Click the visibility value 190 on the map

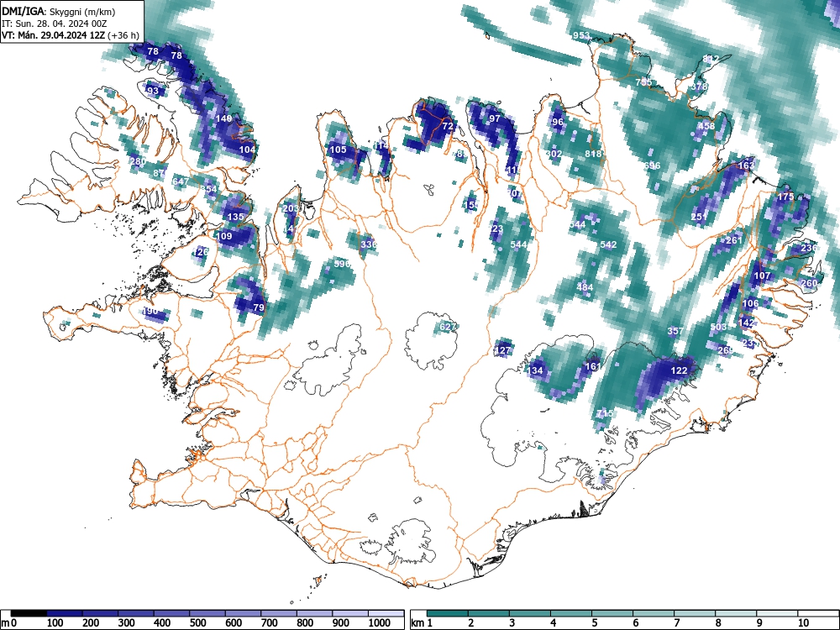click(x=150, y=312)
